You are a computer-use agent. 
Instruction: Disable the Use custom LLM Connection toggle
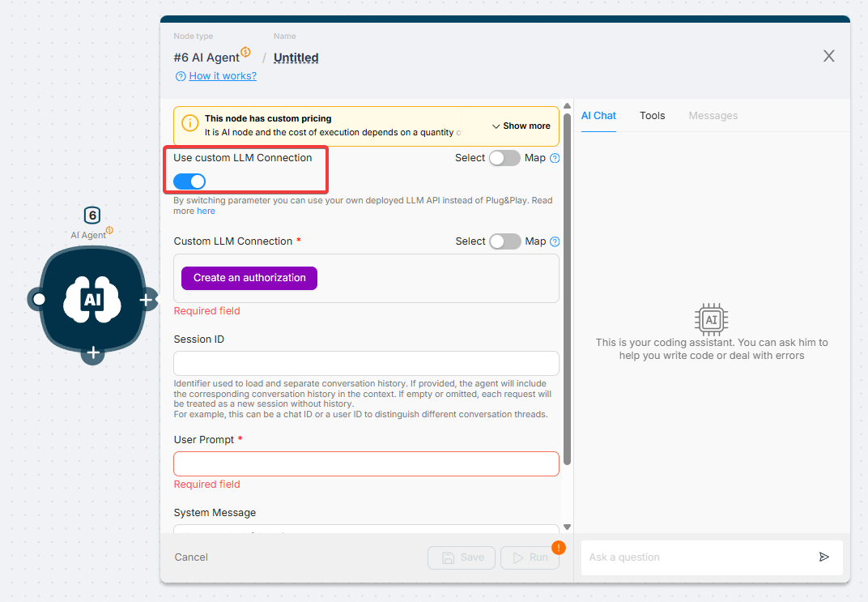tap(189, 181)
